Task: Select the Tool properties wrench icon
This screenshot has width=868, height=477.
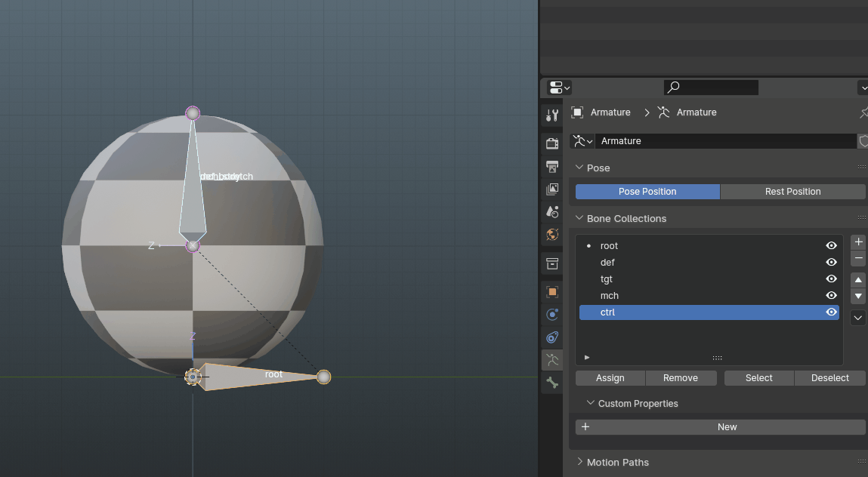Action: (x=551, y=115)
